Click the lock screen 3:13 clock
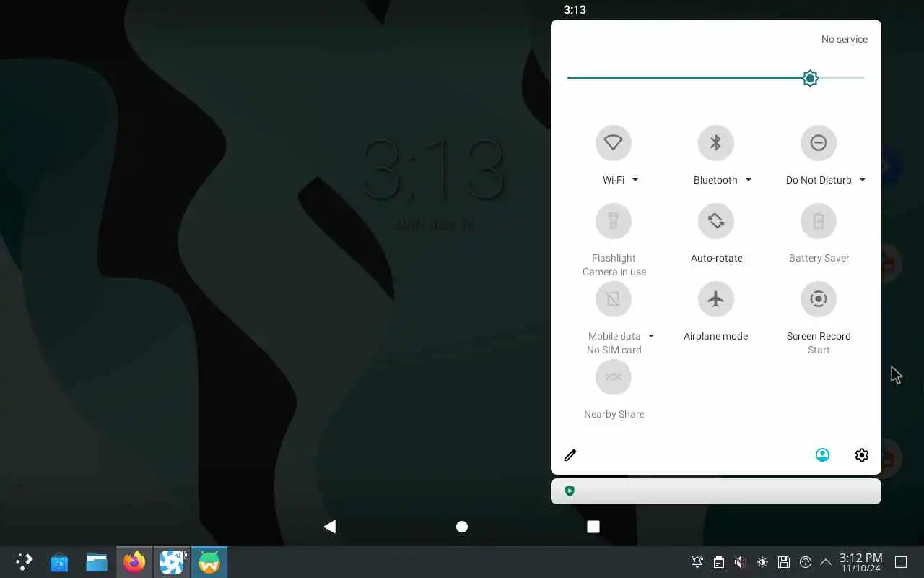This screenshot has height=578, width=924. coord(434,171)
